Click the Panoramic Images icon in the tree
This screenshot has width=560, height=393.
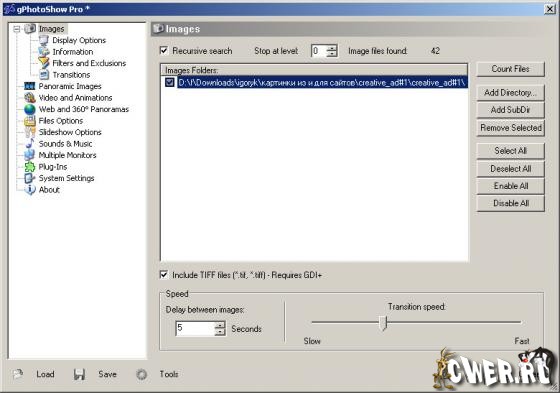click(x=29, y=86)
